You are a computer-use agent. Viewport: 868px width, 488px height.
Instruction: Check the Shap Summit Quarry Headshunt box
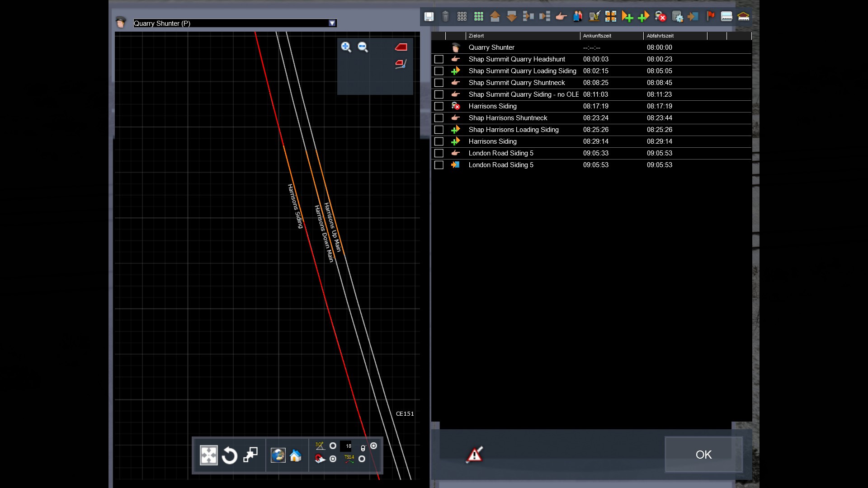tap(439, 59)
